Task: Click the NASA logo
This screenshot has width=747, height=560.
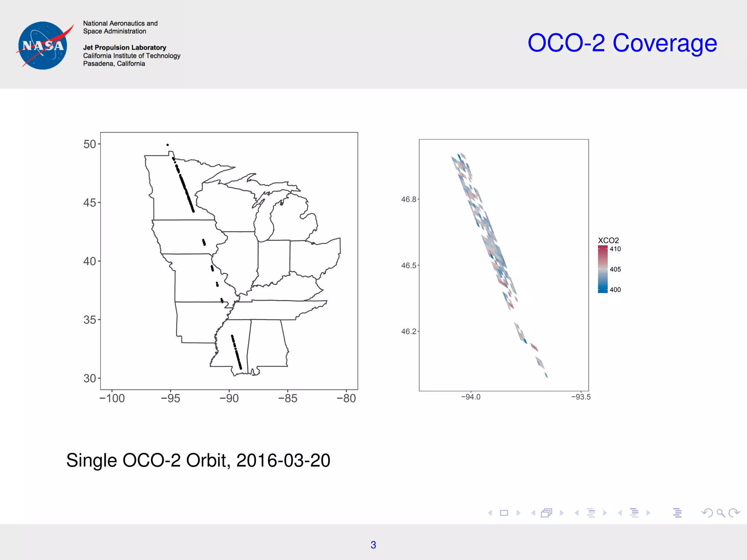Action: (x=44, y=46)
